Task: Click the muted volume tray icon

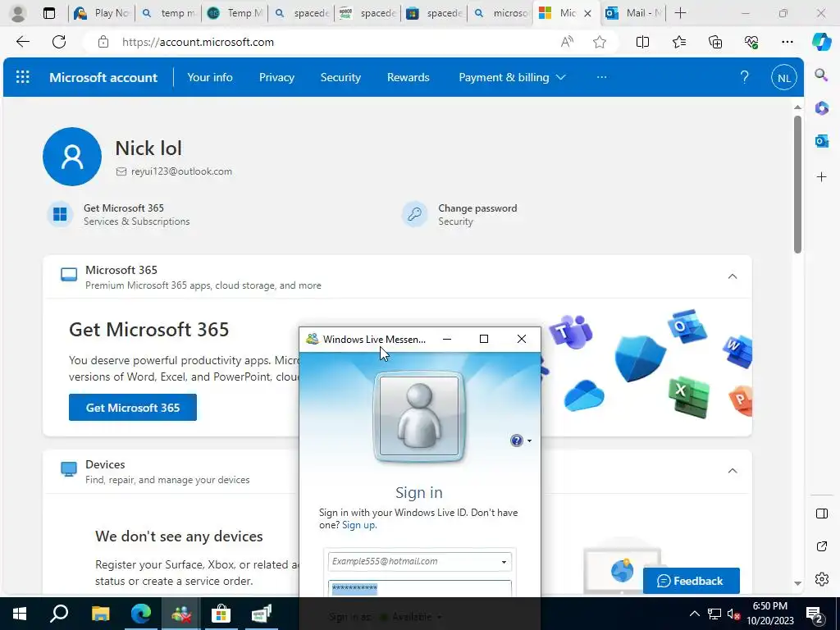Action: (733, 614)
